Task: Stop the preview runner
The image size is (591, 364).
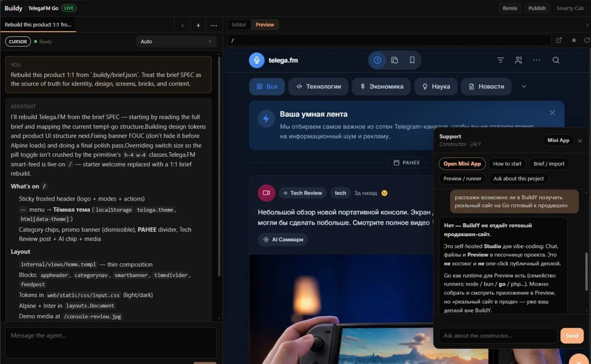Action: pos(574,40)
